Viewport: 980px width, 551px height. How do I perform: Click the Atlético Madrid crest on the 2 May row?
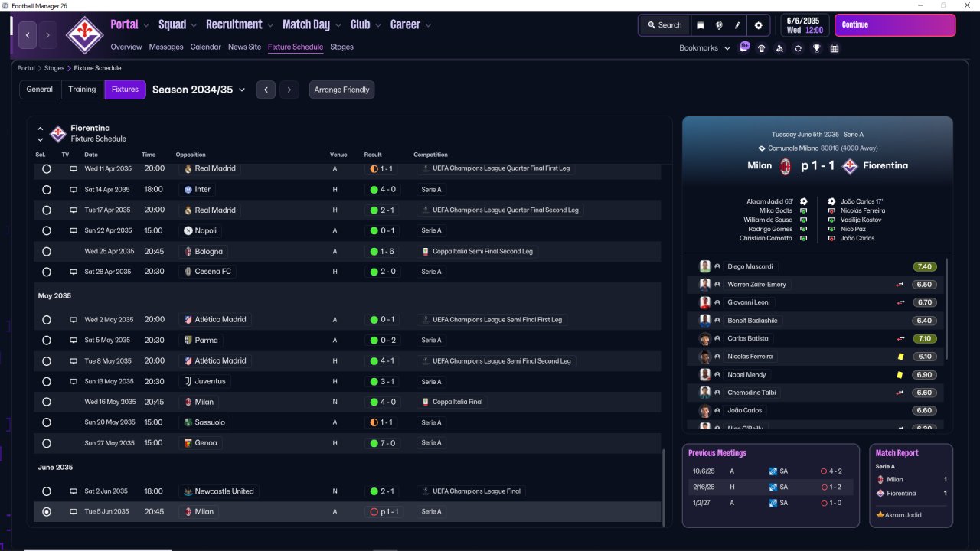[188, 319]
